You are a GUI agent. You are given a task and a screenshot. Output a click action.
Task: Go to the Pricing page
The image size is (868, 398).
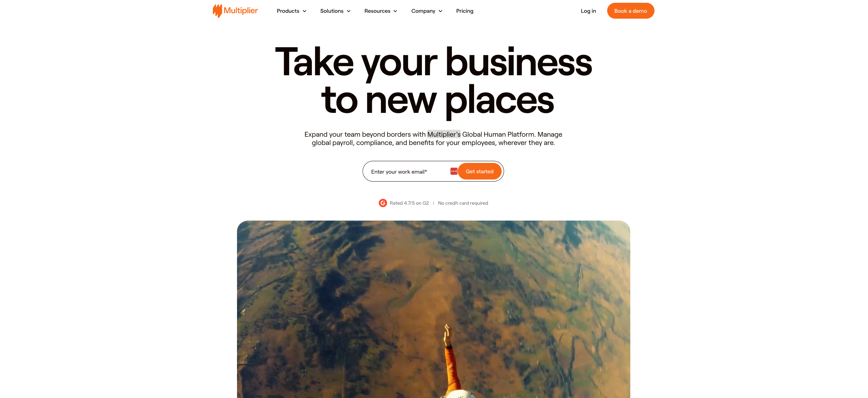[x=465, y=11]
